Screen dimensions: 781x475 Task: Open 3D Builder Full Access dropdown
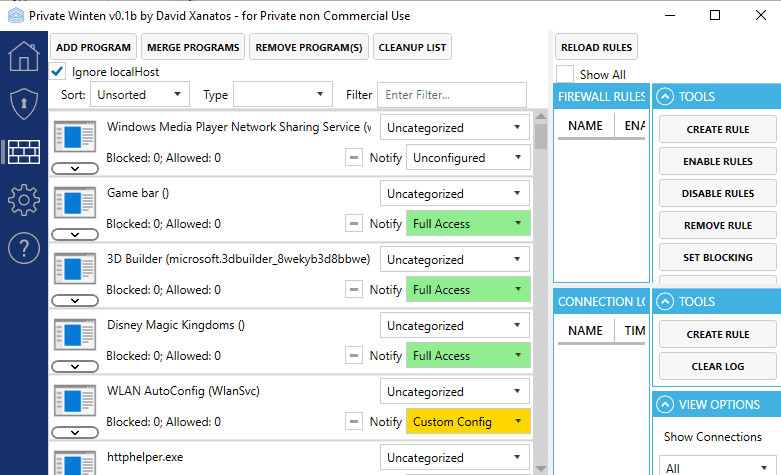468,289
